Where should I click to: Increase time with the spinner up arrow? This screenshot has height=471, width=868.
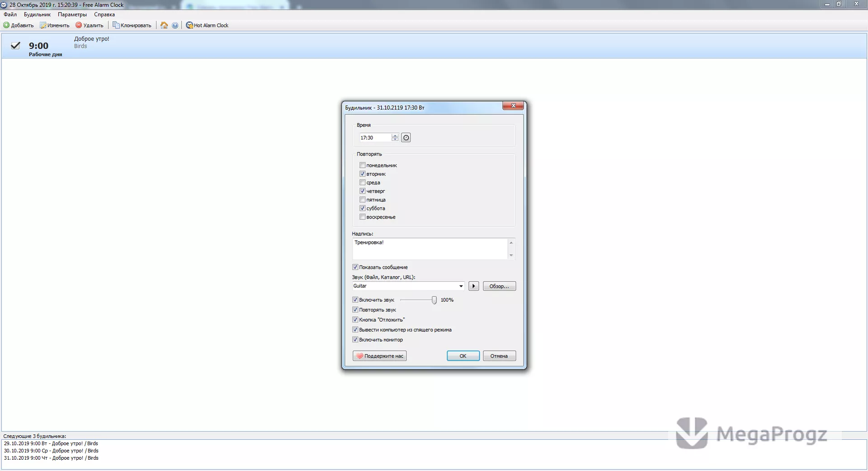pyautogui.click(x=395, y=135)
